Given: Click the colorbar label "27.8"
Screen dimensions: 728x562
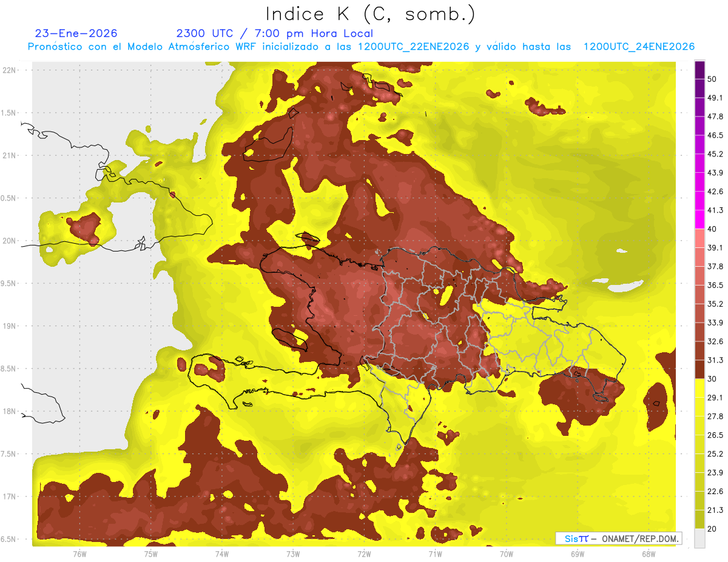Looking at the screenshot, I should pyautogui.click(x=715, y=416).
